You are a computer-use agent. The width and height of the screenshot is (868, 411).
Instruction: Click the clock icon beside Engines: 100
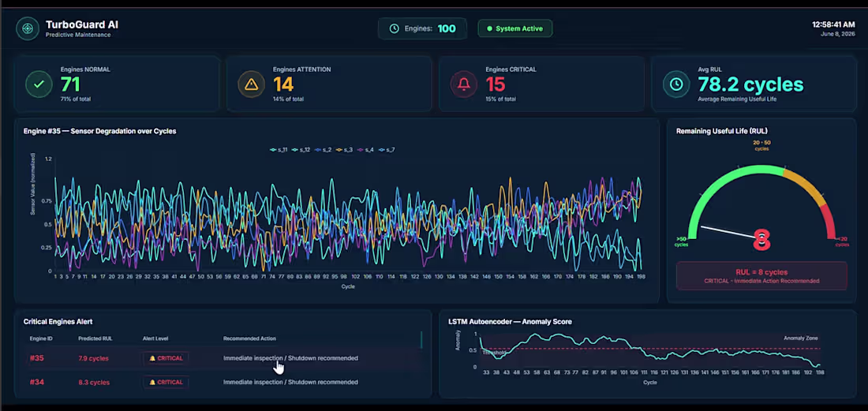coord(394,28)
